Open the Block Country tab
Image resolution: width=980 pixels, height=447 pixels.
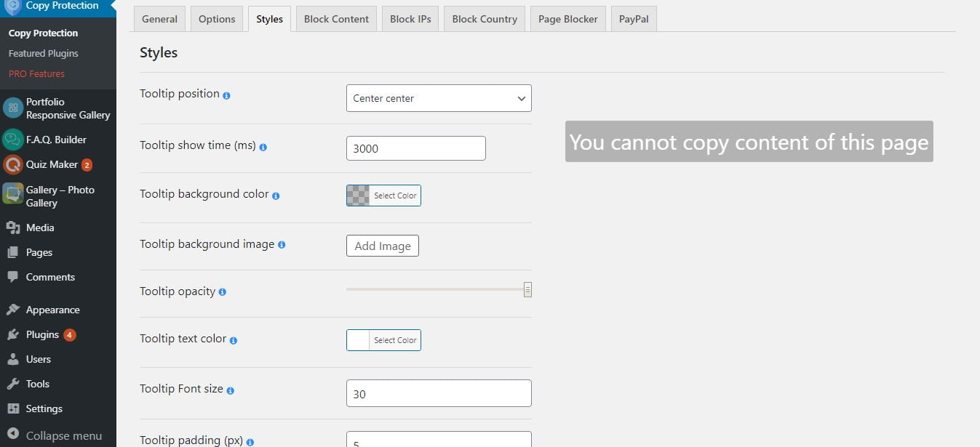click(x=485, y=19)
